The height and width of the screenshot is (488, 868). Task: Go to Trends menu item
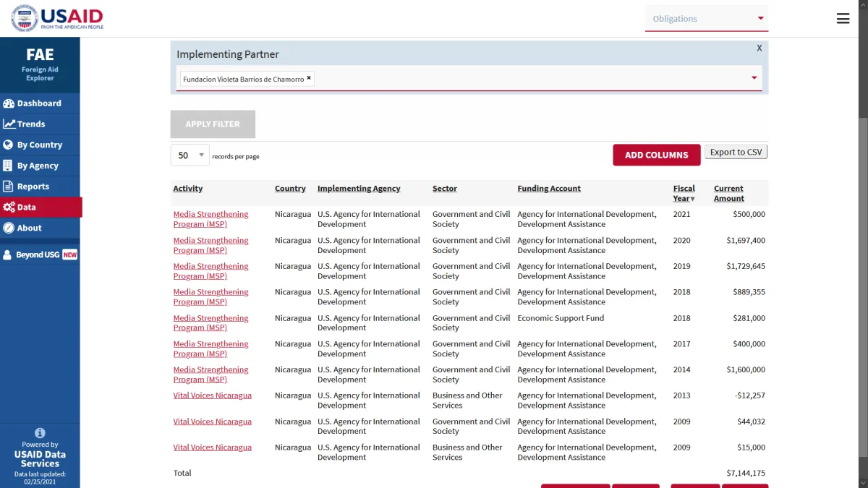[40, 124]
